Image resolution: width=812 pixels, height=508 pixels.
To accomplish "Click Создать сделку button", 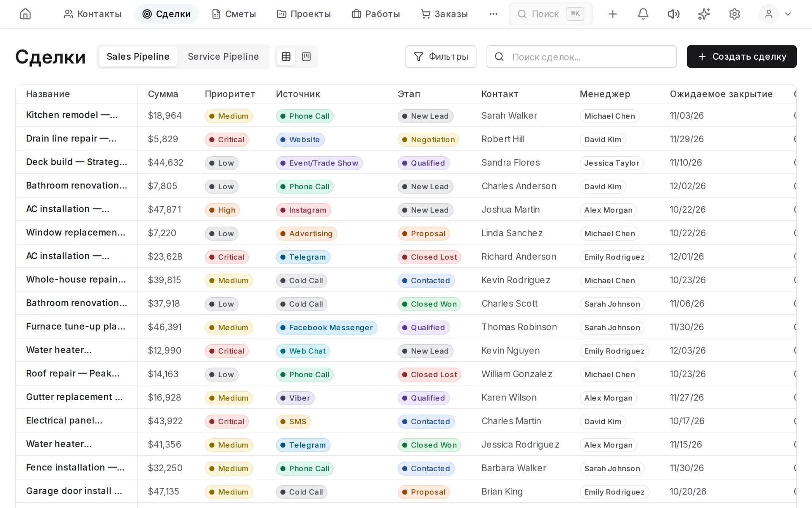I will tap(741, 56).
